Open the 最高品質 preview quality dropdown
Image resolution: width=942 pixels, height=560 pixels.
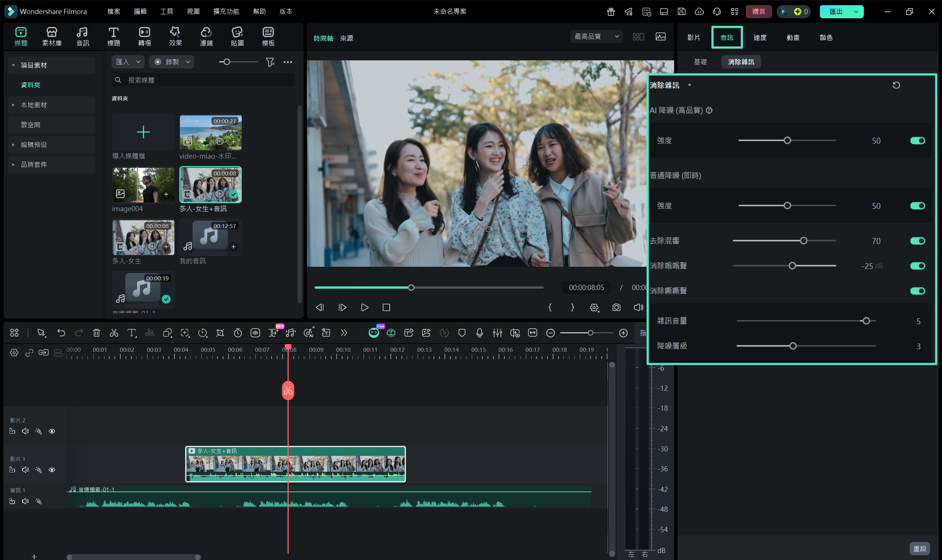coord(596,36)
